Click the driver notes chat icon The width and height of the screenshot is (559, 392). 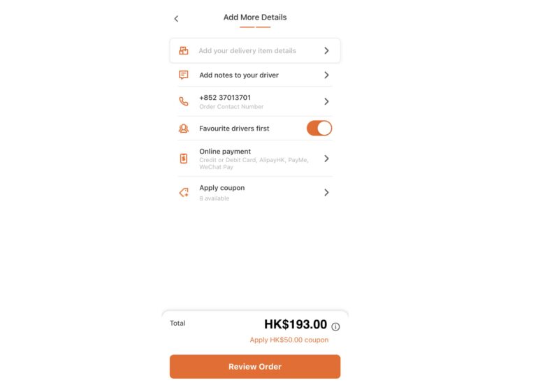click(x=184, y=75)
